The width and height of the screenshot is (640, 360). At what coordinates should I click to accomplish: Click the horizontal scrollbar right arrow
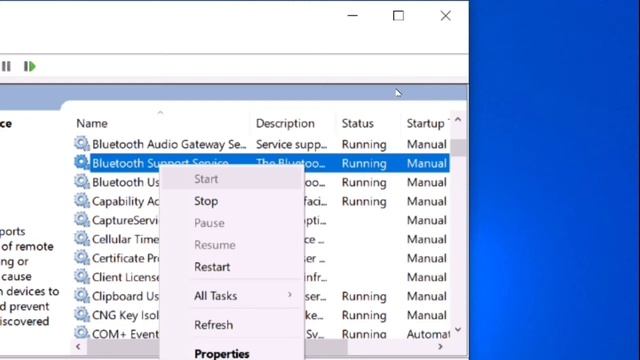440,347
